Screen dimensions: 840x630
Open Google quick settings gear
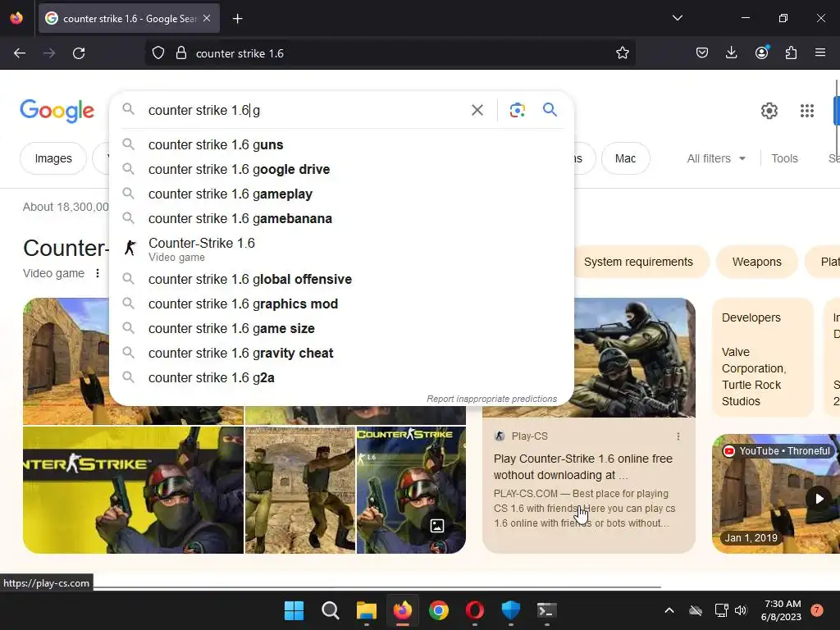coord(769,111)
